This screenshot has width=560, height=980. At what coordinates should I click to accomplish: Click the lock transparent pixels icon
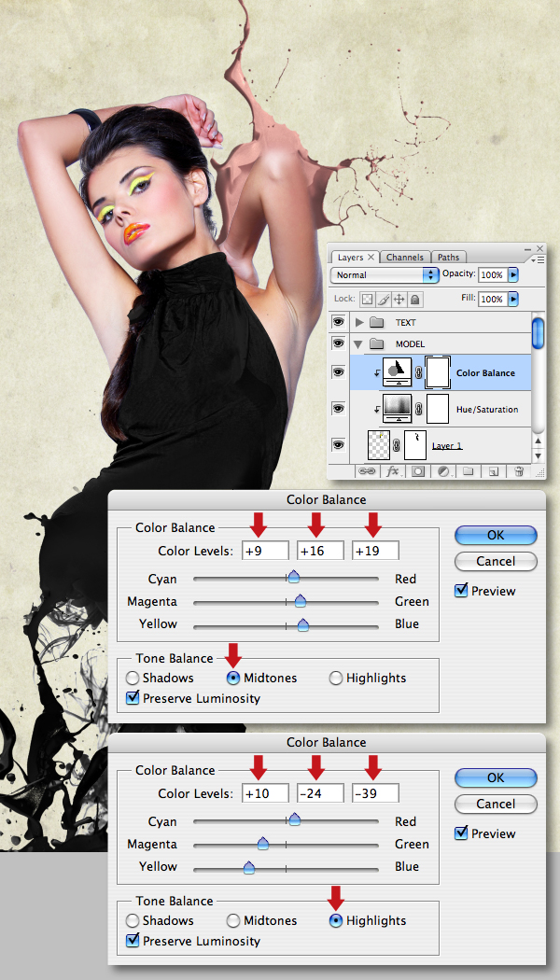pos(368,299)
